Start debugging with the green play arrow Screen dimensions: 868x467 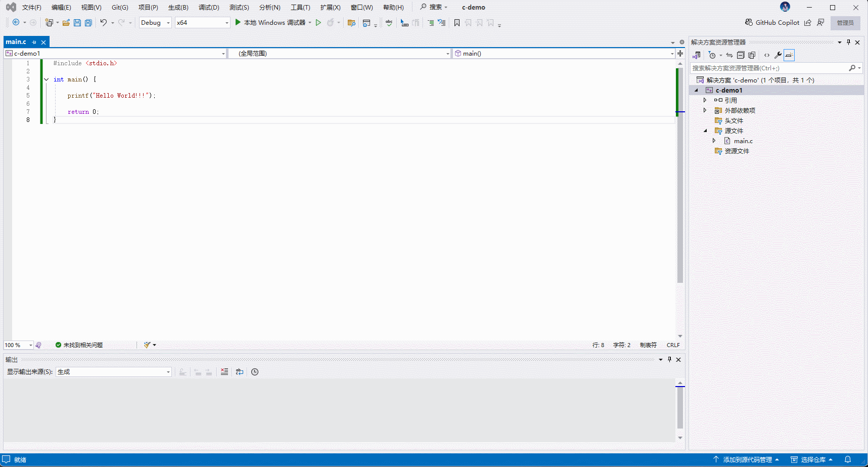point(238,22)
